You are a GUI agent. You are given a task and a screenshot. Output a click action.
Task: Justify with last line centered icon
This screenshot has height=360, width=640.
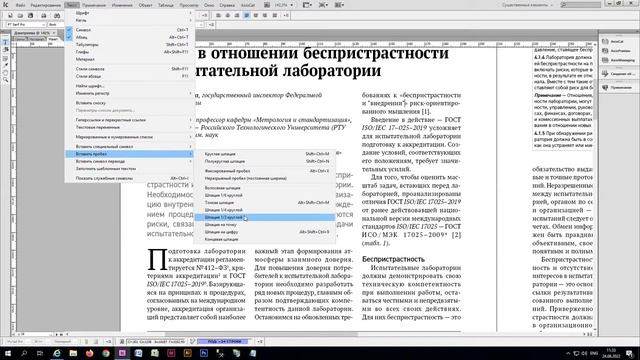click(x=256, y=16)
